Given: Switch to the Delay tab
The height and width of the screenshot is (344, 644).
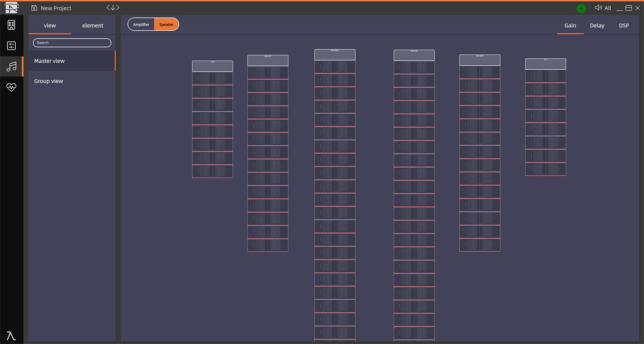Looking at the screenshot, I should tap(597, 25).
